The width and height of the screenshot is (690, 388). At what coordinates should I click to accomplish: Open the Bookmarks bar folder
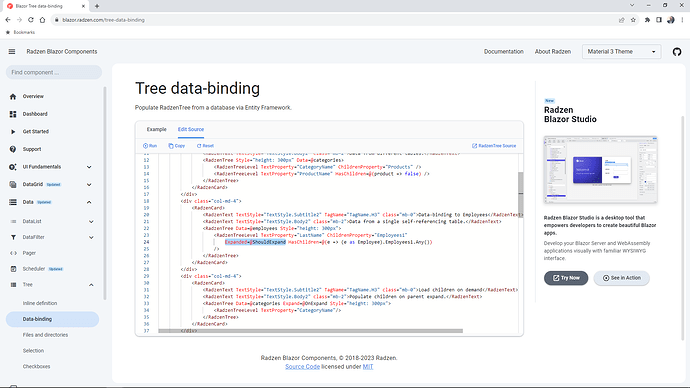(x=20, y=32)
